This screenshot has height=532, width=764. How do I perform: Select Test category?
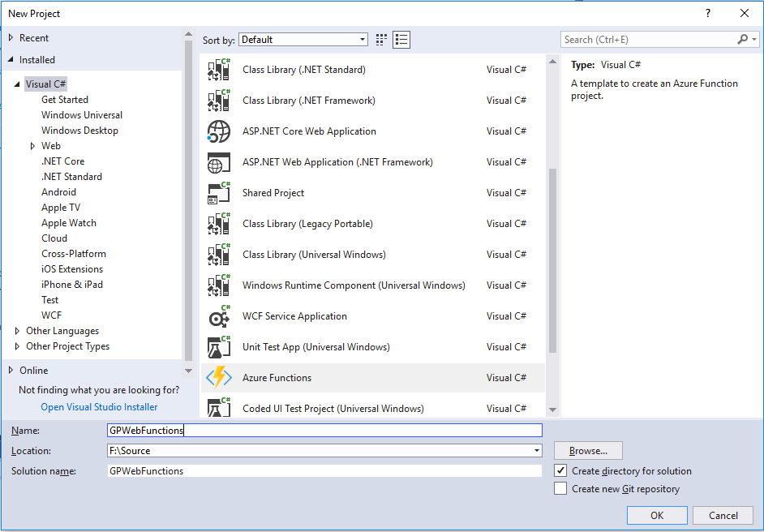coord(49,300)
